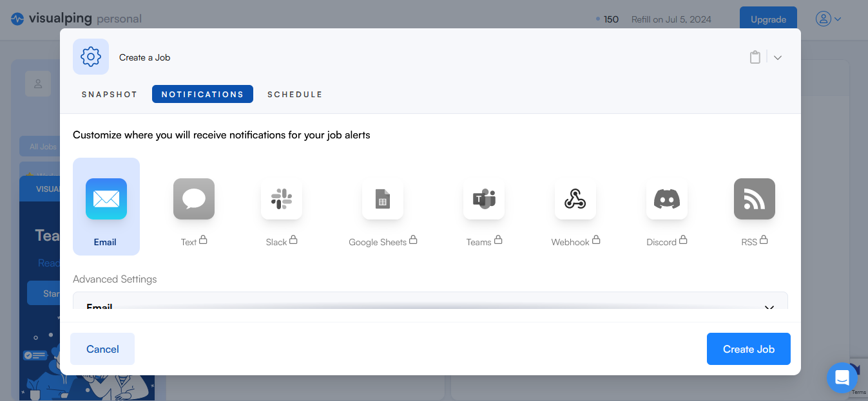This screenshot has width=868, height=401.
Task: Pick the Discord notification icon
Action: click(667, 199)
